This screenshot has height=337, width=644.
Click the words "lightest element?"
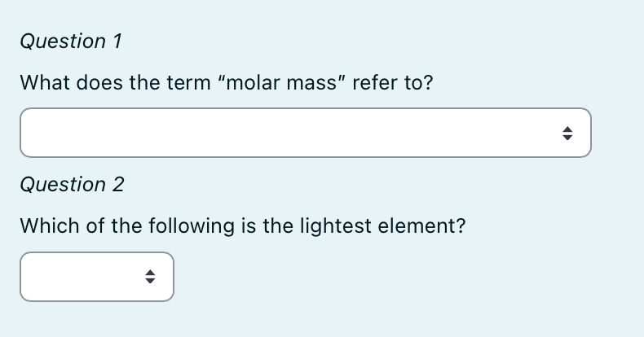(382, 226)
